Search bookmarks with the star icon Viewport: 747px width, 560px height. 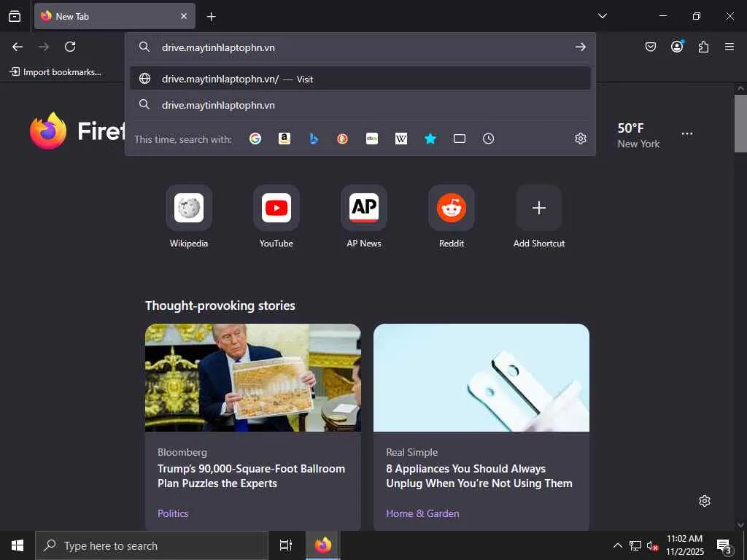click(x=430, y=139)
